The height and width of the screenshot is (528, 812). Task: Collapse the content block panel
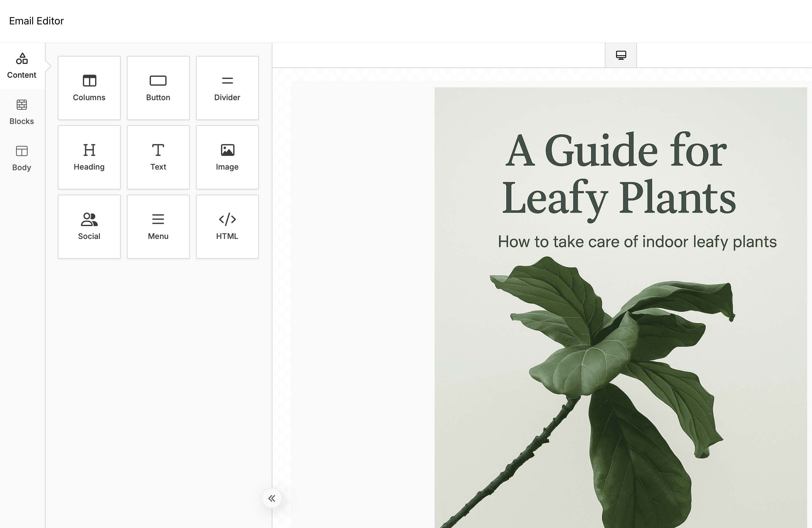[271, 498]
